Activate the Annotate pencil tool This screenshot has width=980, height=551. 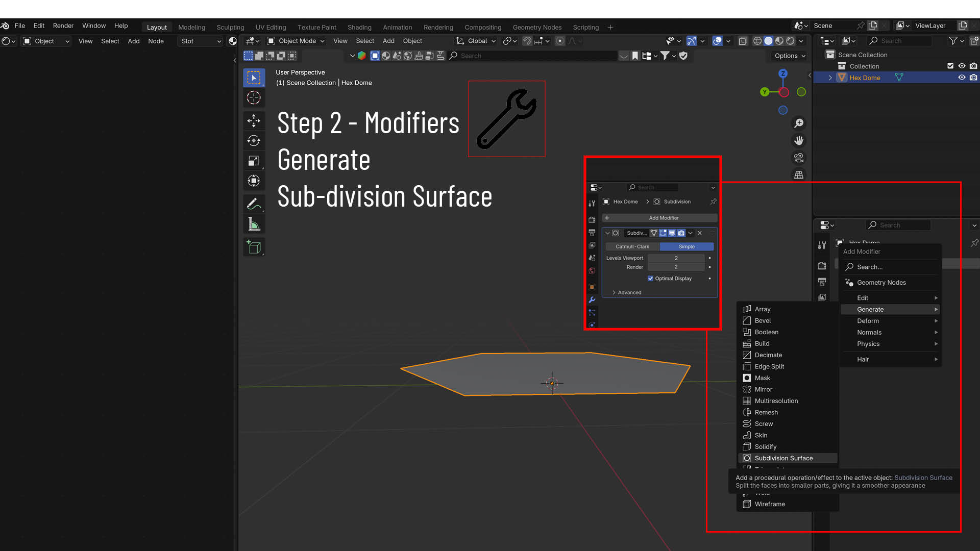[254, 204]
